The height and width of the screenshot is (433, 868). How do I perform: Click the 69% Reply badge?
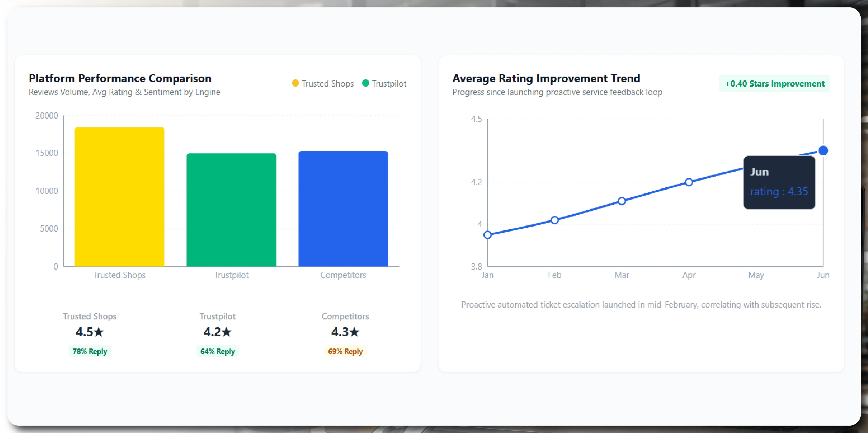[345, 351]
